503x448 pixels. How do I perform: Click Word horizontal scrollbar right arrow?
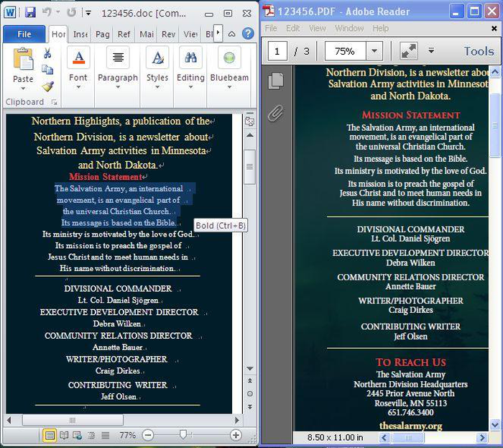[x=237, y=420]
